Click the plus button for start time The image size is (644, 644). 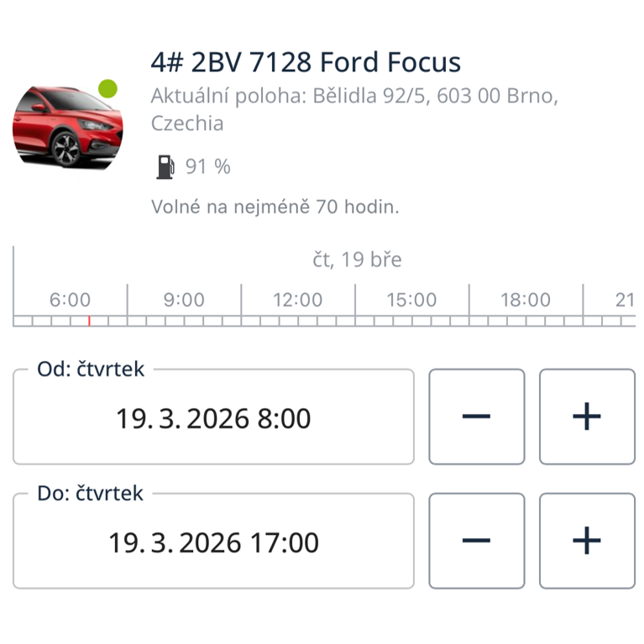tap(586, 416)
